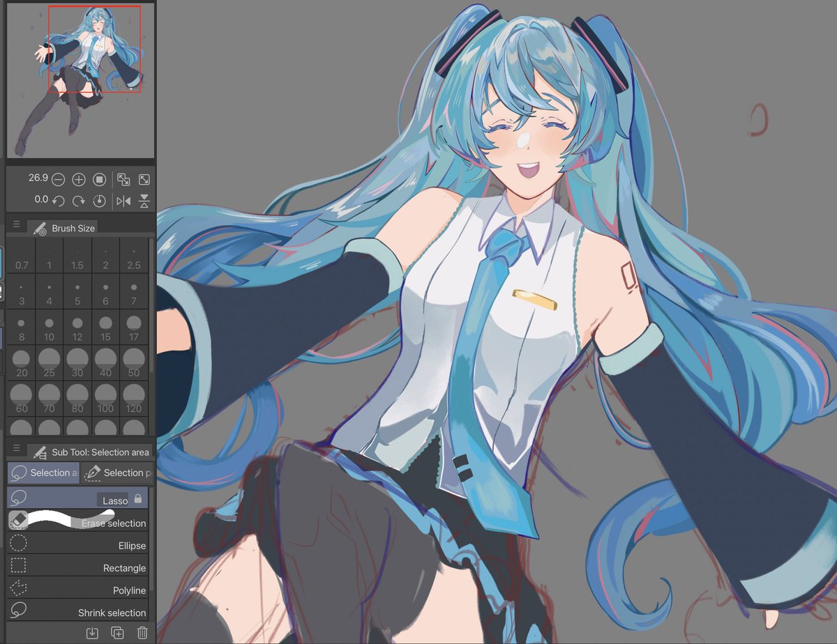This screenshot has height=644, width=837.
Task: Apply the 120 brush size preset
Action: tap(134, 399)
